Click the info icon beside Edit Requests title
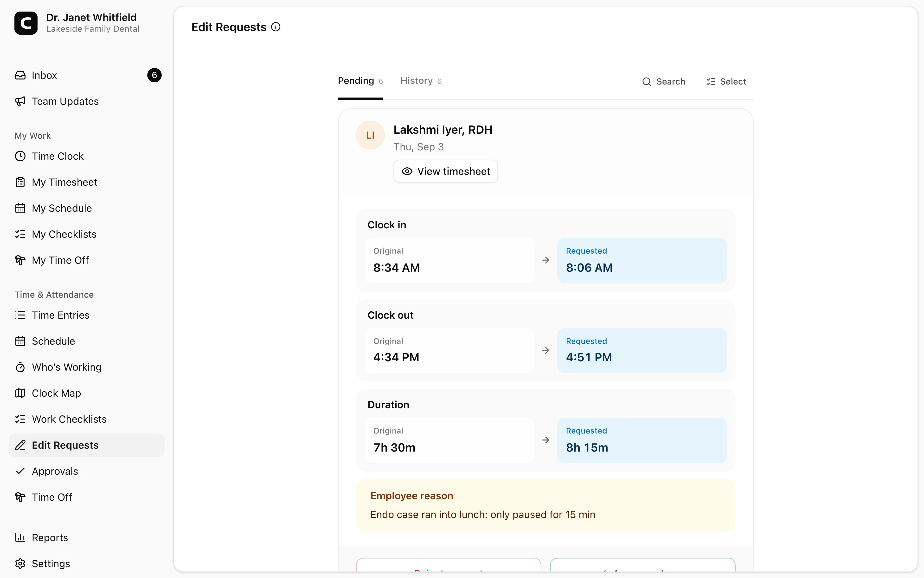Image resolution: width=924 pixels, height=578 pixels. 276,27
